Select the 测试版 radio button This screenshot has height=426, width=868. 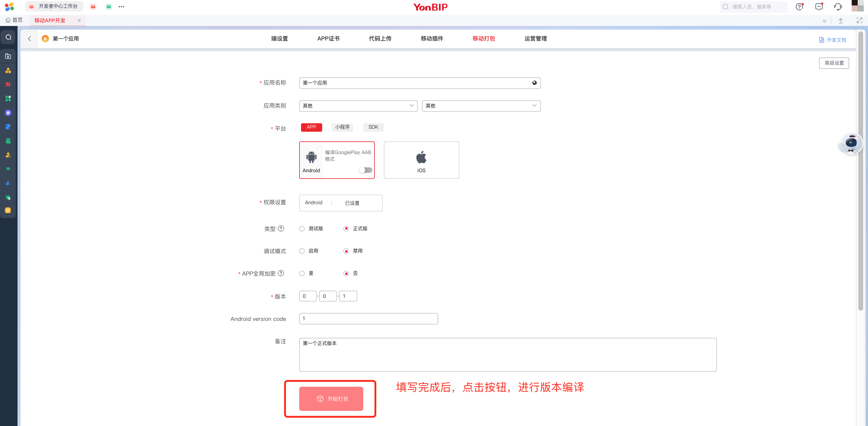pos(302,229)
